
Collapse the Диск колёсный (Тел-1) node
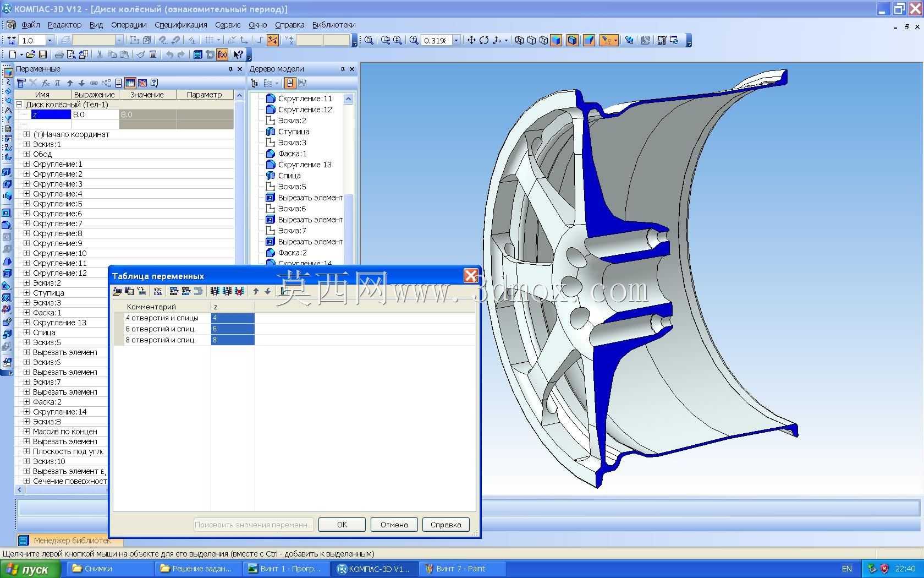(19, 105)
